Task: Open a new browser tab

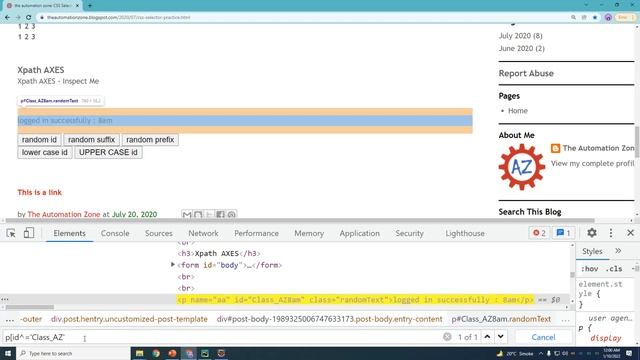Action: pyautogui.click(x=90, y=6)
